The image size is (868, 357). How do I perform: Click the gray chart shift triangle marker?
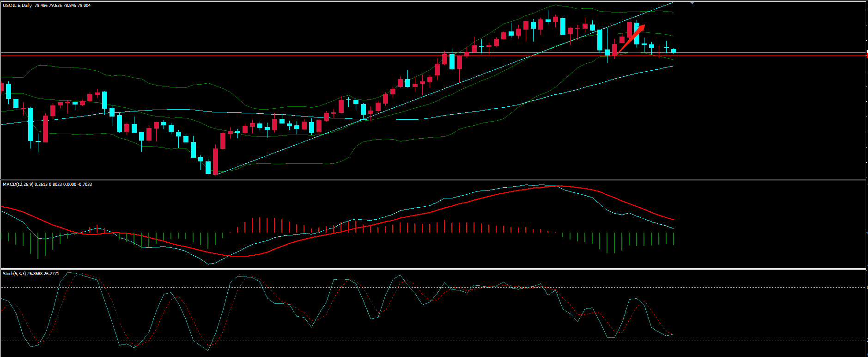coord(692,3)
